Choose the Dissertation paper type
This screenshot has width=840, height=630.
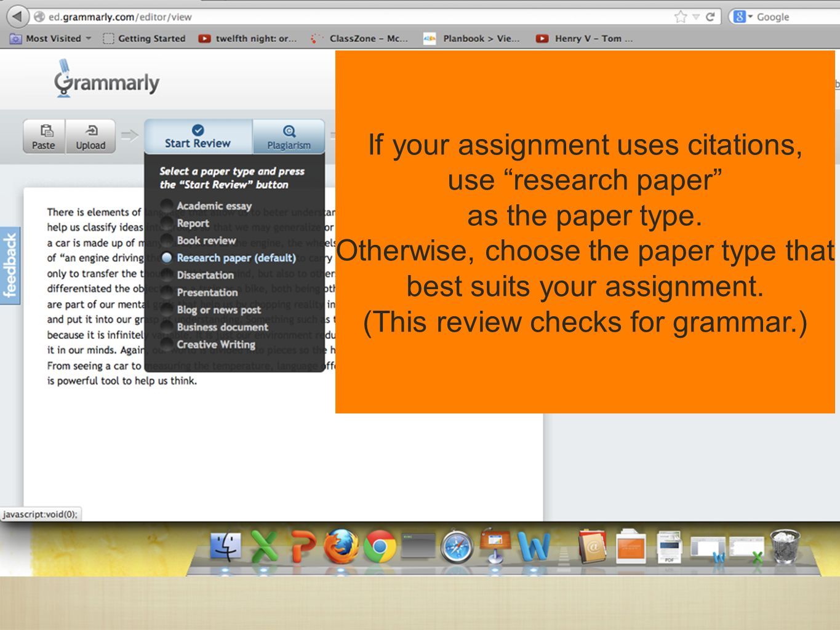coord(198,275)
